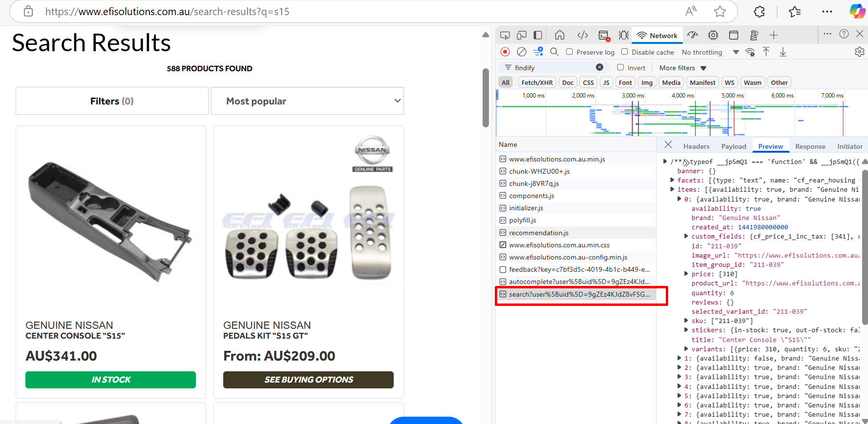The image size is (868, 424).
Task: Switch to the Response tab
Action: coord(810,146)
